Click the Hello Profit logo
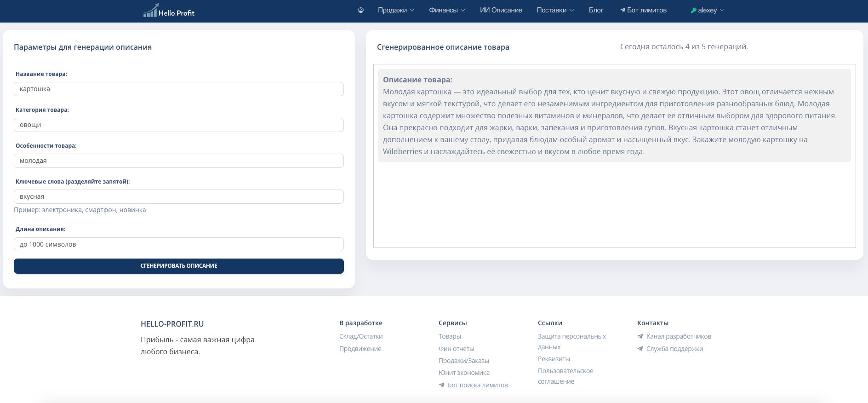 [169, 11]
